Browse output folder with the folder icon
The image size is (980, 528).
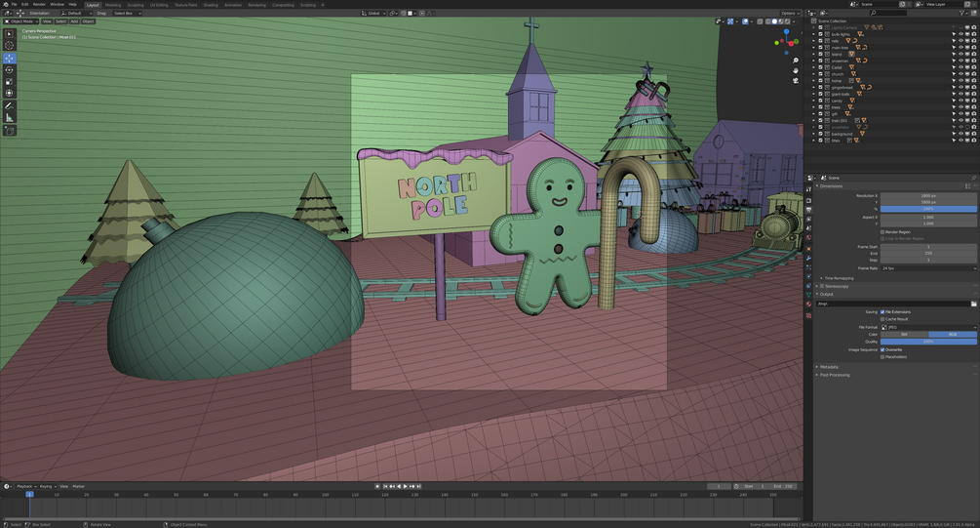tap(973, 304)
